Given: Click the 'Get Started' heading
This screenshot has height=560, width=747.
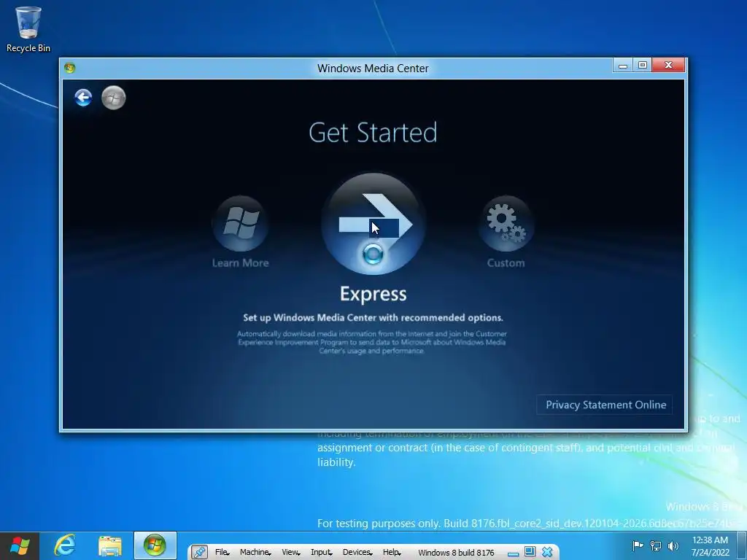Looking at the screenshot, I should tap(373, 133).
